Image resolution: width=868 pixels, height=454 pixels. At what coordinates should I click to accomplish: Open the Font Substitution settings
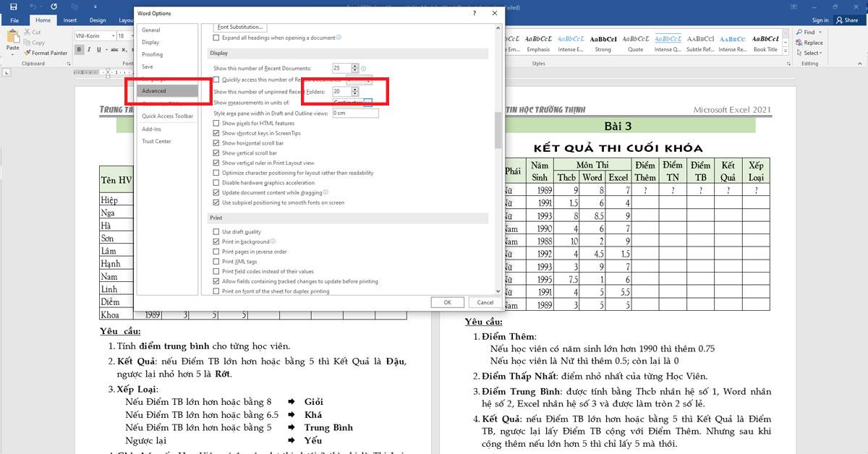[240, 27]
